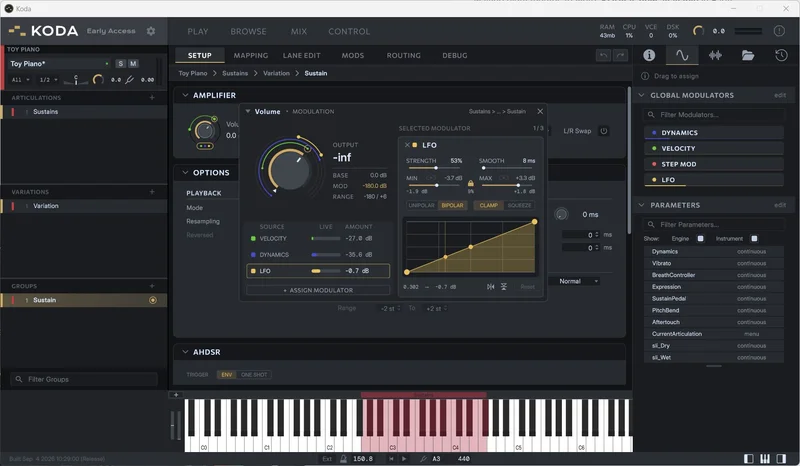Set AHDSR trigger to One Shot
Viewport: 800px width, 466px height.
click(254, 375)
